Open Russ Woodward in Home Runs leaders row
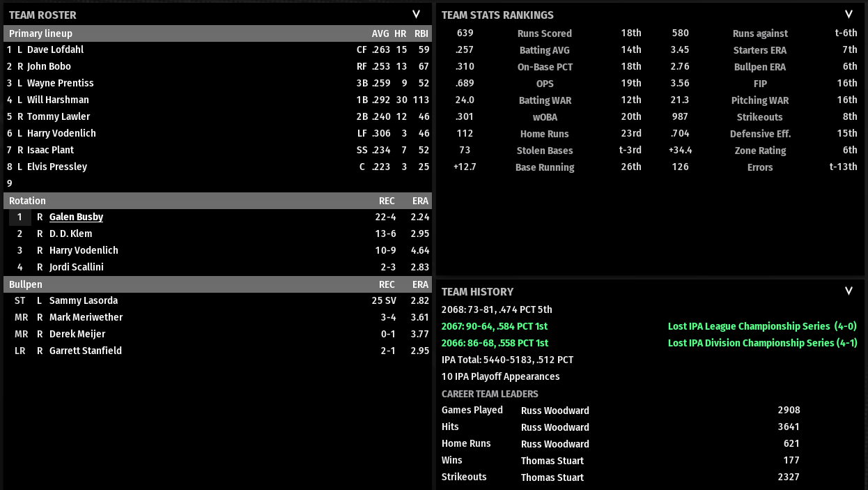The height and width of the screenshot is (490, 868). point(555,444)
